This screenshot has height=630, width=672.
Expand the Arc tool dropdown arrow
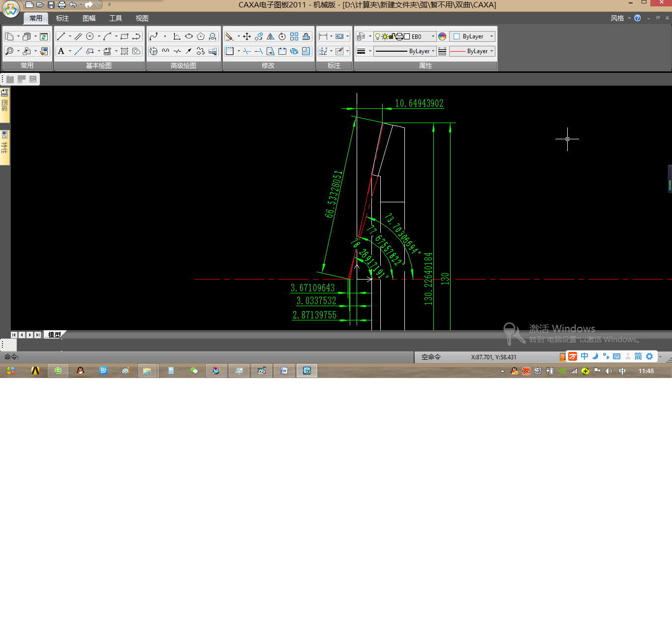point(116,36)
